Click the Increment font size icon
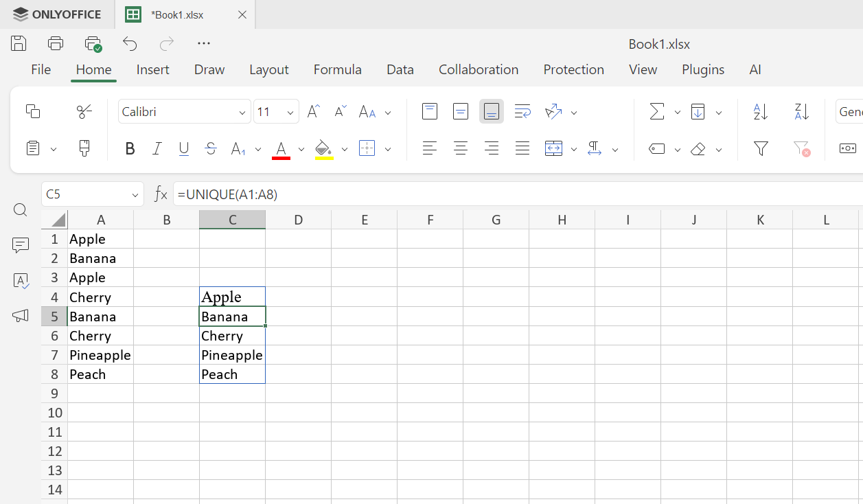This screenshot has height=504, width=863. 313,112
